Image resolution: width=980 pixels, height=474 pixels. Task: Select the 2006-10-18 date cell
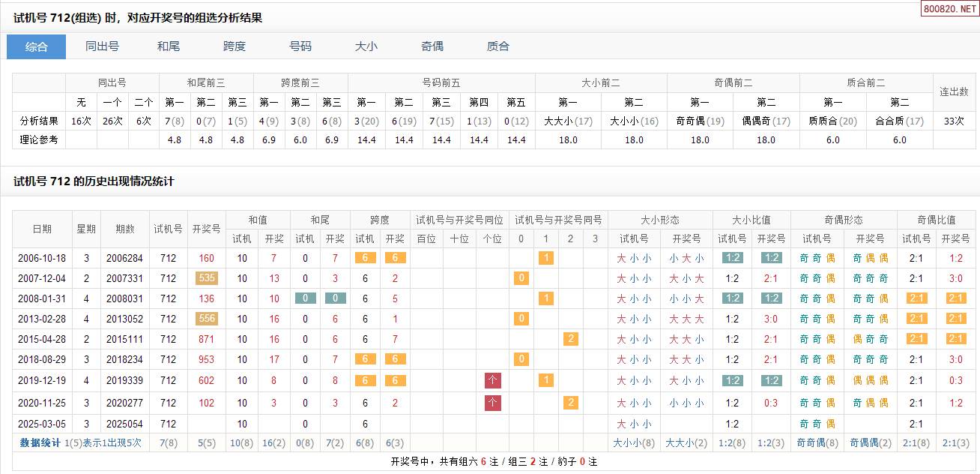pos(42,258)
